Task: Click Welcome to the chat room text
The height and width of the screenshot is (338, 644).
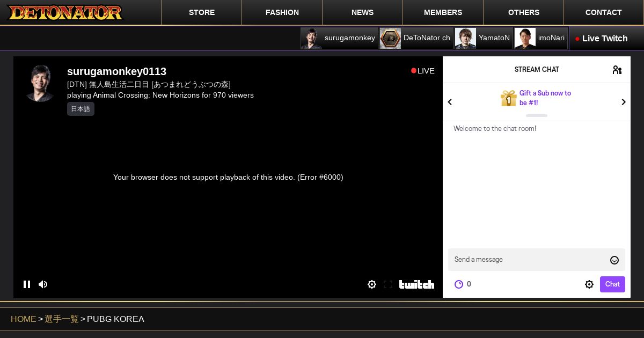Action: click(x=495, y=129)
